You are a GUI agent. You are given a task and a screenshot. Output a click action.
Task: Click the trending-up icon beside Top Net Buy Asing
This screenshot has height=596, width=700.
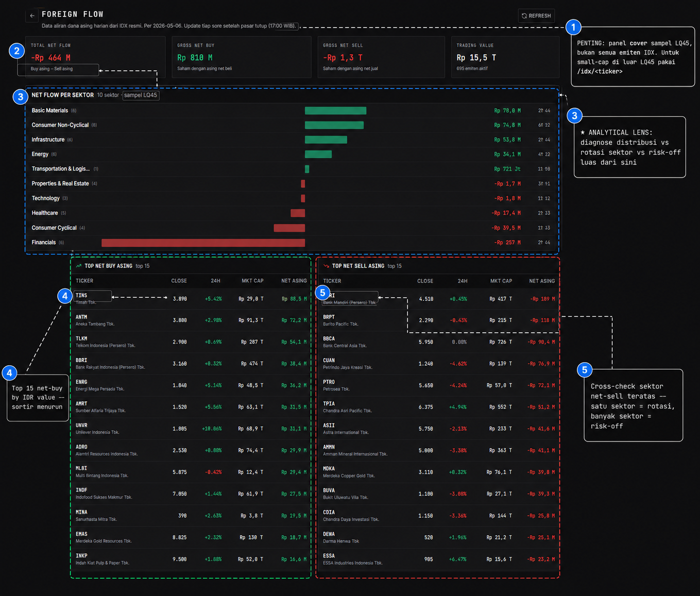click(79, 266)
